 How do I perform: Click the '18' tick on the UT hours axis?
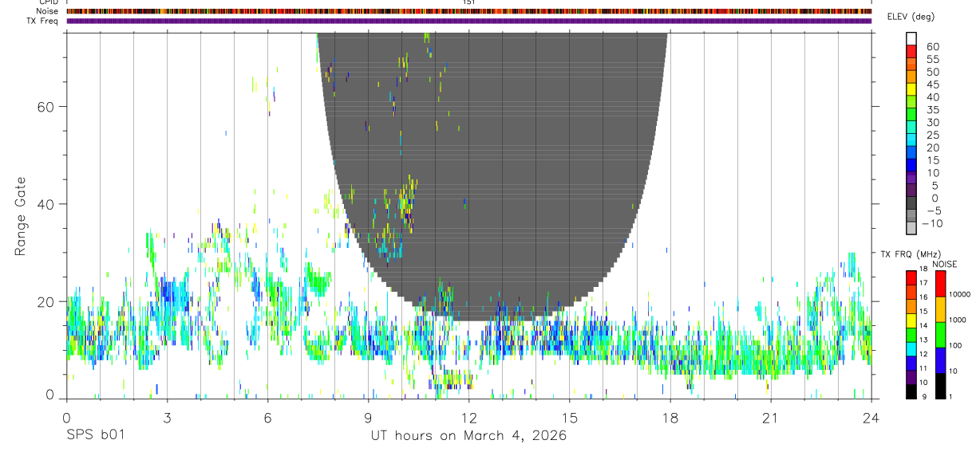pos(670,418)
